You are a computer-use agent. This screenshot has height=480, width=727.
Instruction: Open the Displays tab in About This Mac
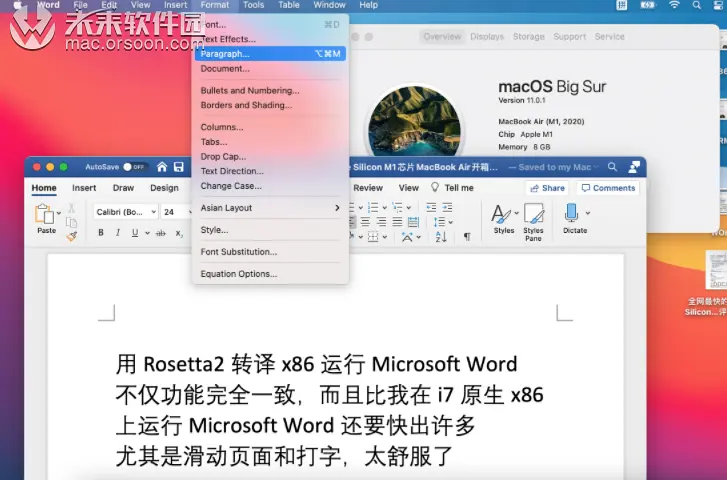(487, 37)
